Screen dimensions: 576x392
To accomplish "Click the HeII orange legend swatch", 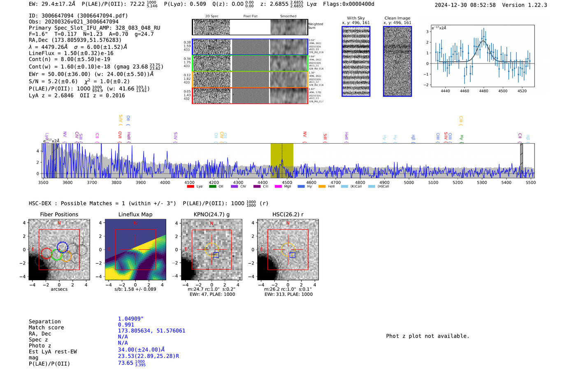I will pos(322,186).
